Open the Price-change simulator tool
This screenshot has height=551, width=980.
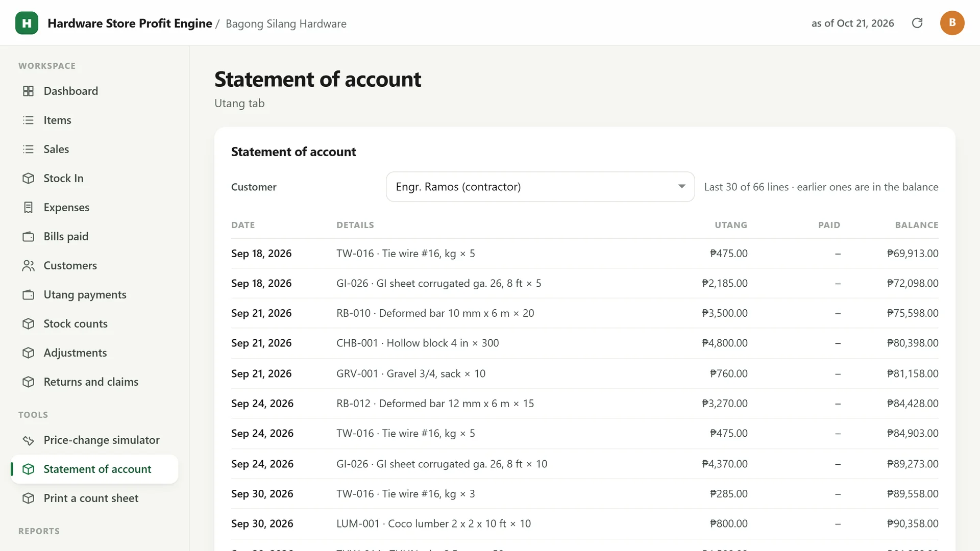click(x=95, y=440)
